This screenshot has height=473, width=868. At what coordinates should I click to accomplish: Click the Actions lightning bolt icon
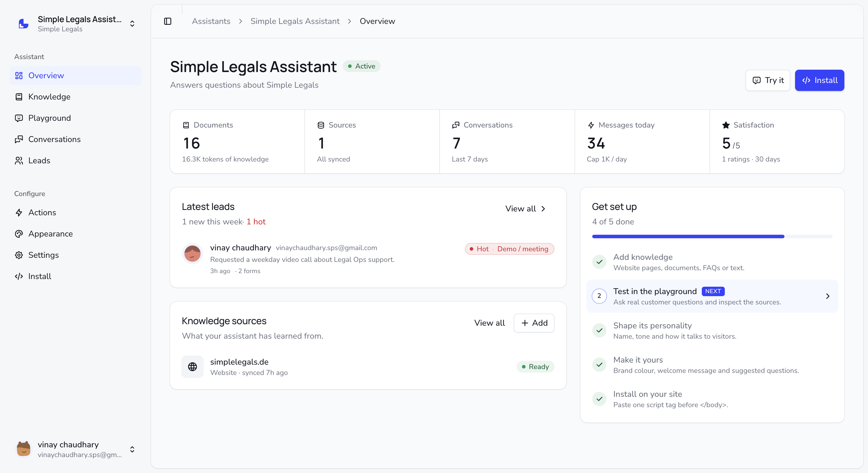tap(19, 213)
